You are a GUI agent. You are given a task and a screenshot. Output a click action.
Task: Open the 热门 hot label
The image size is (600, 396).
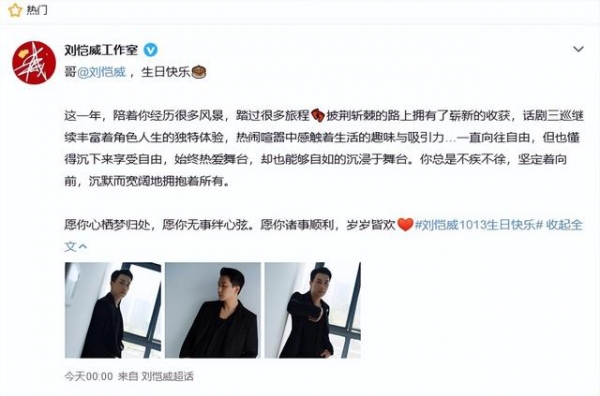point(37,10)
